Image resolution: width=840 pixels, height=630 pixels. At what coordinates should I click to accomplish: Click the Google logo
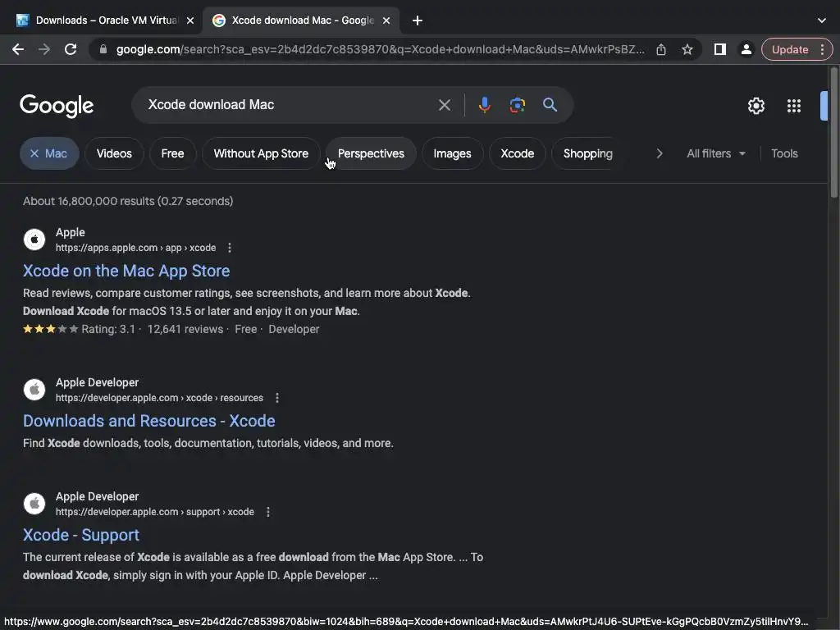pyautogui.click(x=57, y=106)
